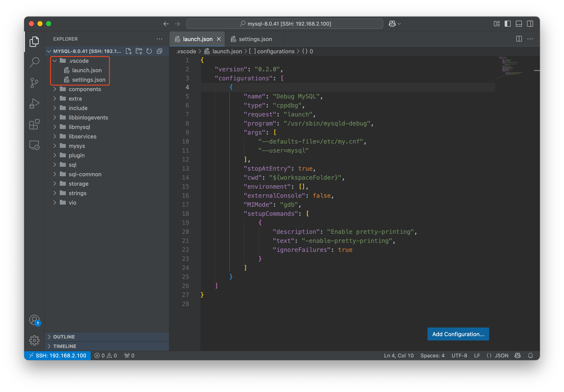Split the editor to the right
564x392 pixels.
tap(519, 39)
